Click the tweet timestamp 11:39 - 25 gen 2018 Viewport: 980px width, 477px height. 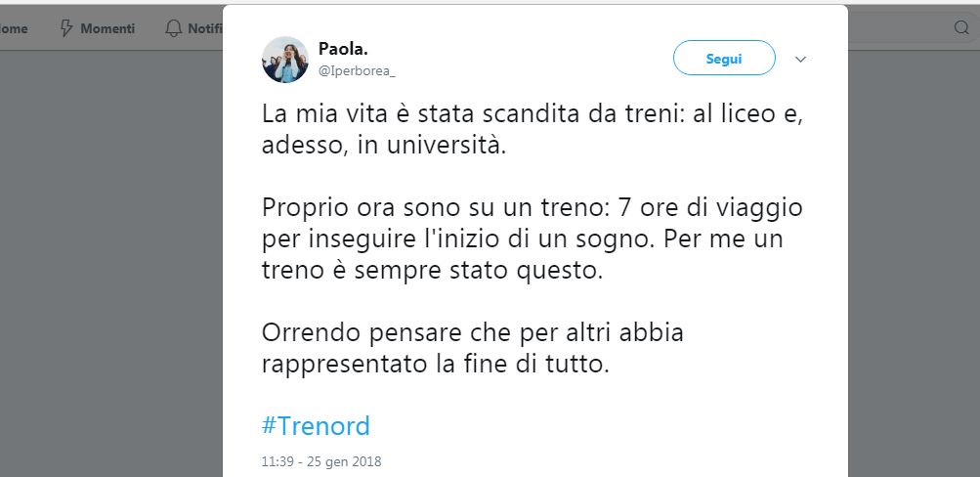[321, 461]
